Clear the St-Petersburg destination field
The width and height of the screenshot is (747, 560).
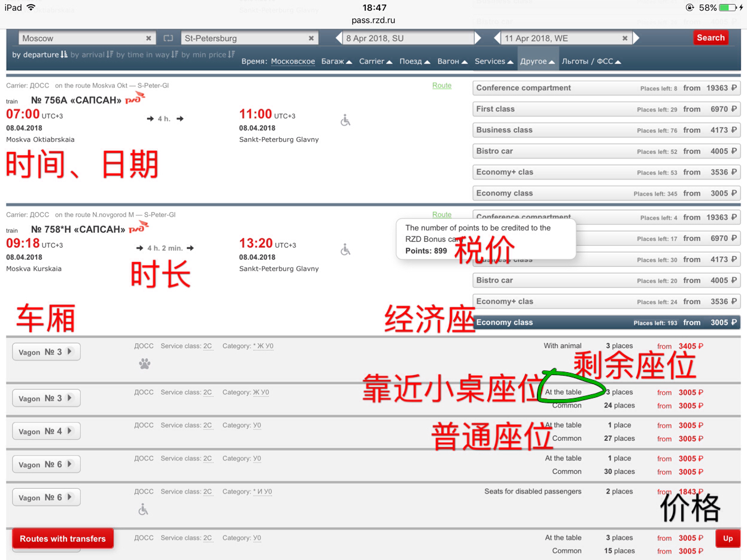311,38
